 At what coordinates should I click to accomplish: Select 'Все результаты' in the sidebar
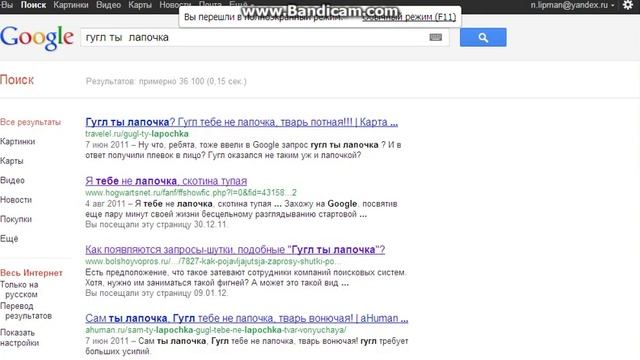[31, 122]
